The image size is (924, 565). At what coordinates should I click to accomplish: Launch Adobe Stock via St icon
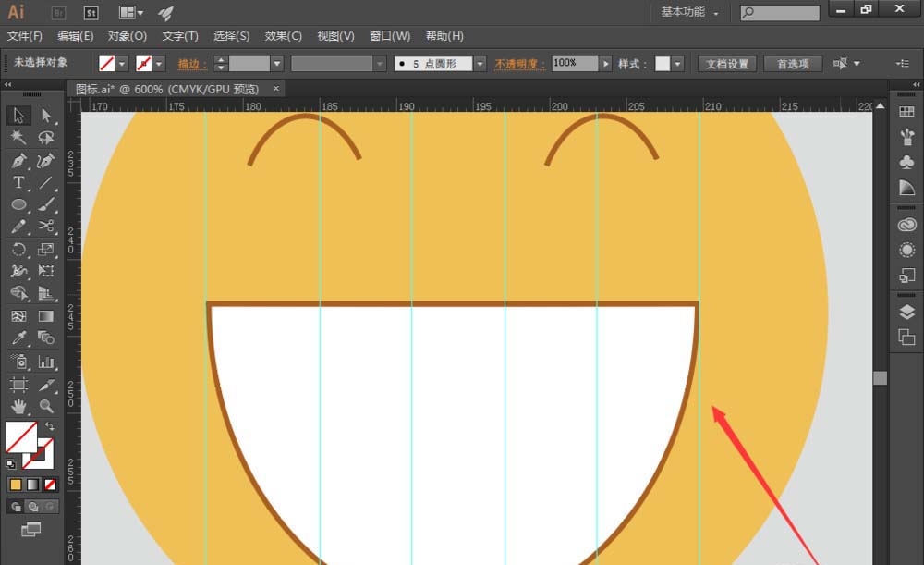pyautogui.click(x=91, y=13)
